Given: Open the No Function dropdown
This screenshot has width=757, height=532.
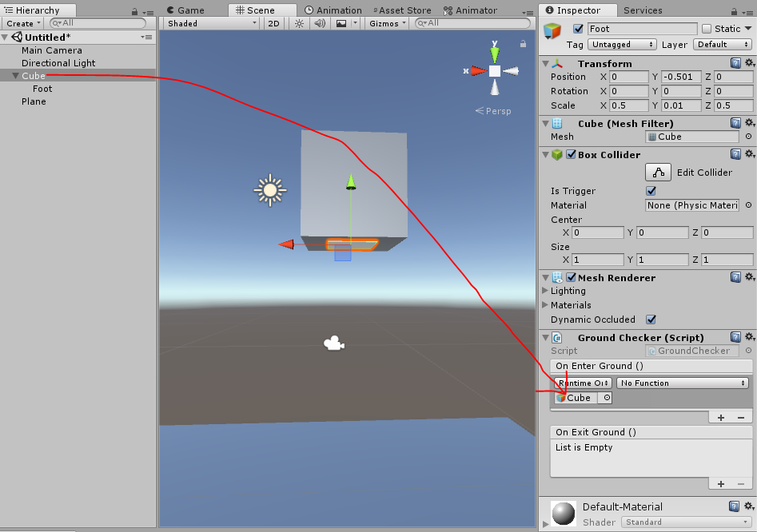Looking at the screenshot, I should (682, 383).
